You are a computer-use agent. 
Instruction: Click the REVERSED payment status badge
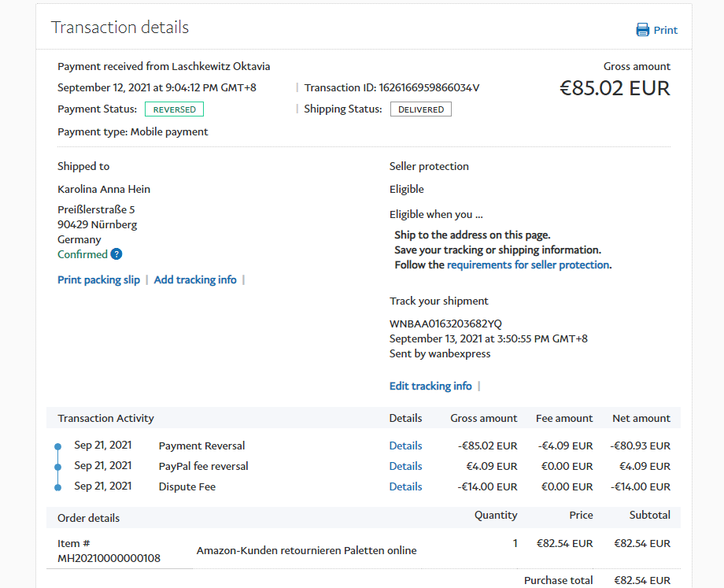(x=175, y=109)
